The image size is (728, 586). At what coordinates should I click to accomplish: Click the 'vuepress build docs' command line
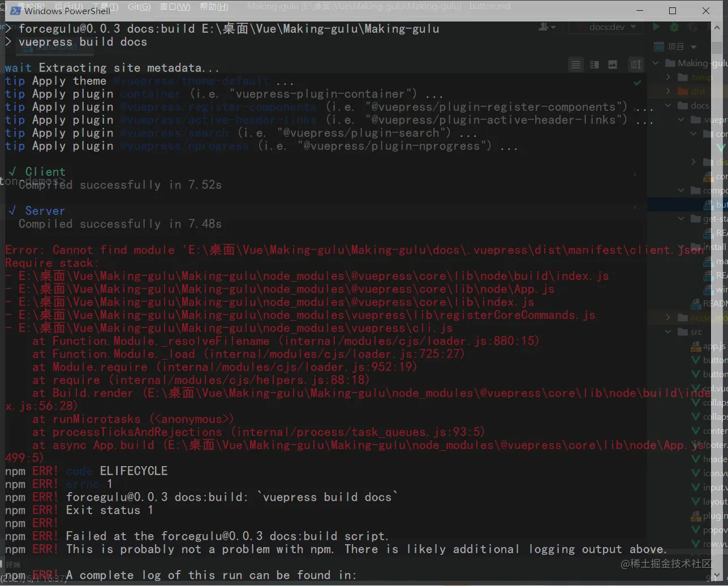coord(83,42)
